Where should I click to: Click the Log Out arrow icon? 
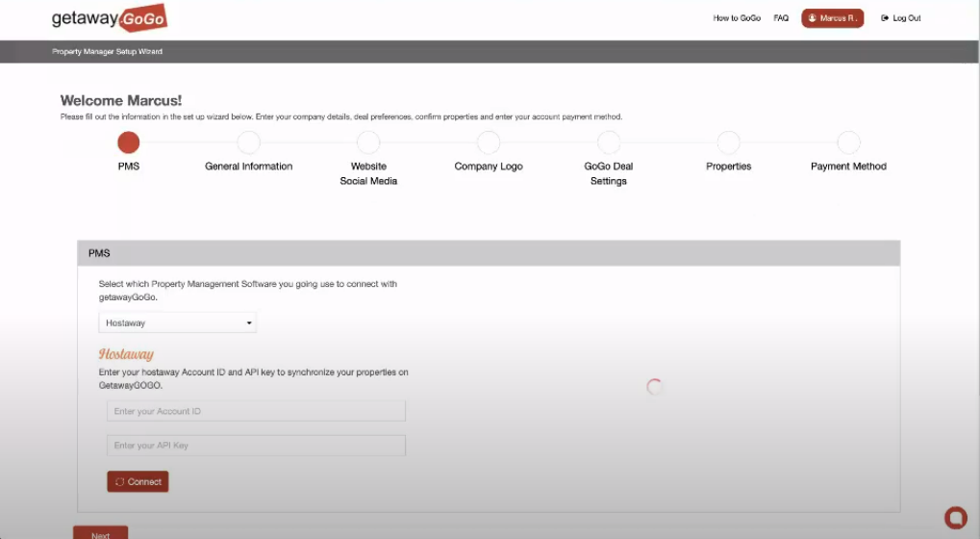885,18
